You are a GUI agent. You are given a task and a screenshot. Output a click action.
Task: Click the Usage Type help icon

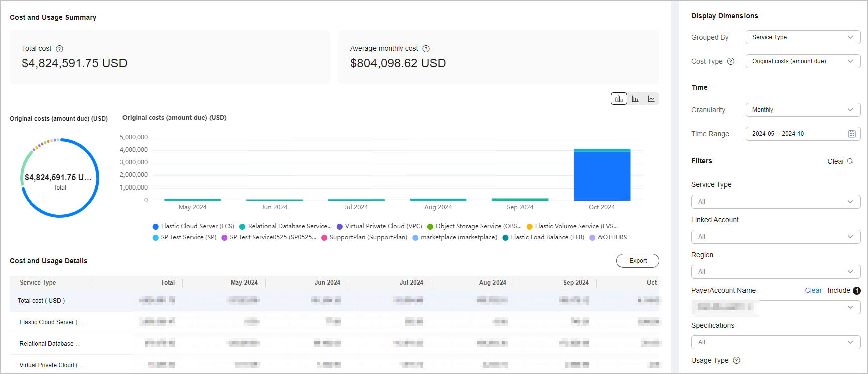(x=736, y=360)
